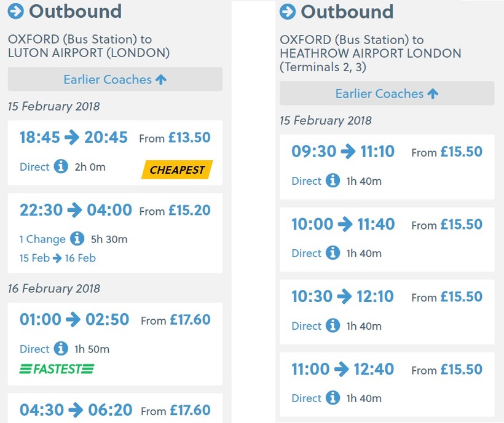This screenshot has width=504, height=423.
Task: Click the green FASTEST label
Action: (57, 369)
